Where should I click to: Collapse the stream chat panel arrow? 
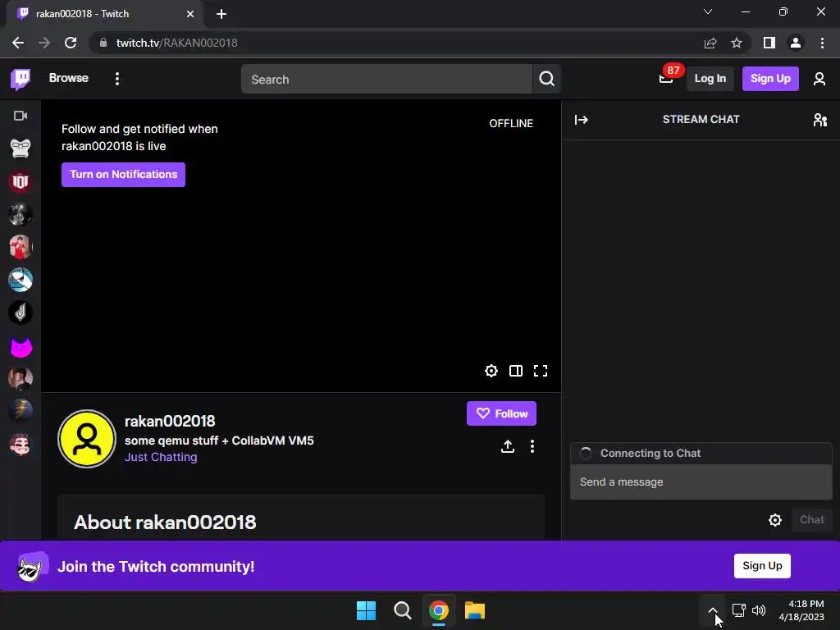pyautogui.click(x=582, y=120)
